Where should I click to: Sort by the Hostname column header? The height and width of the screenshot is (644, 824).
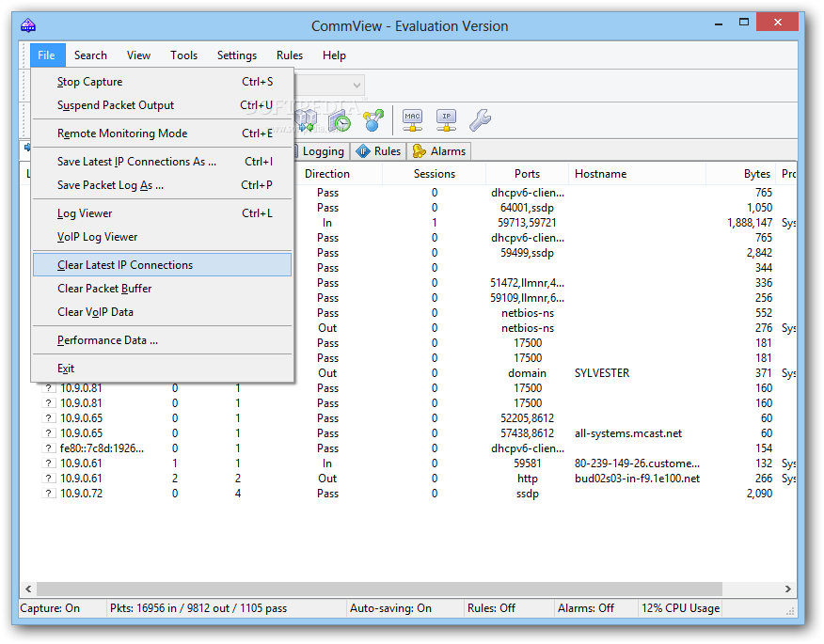tap(637, 174)
